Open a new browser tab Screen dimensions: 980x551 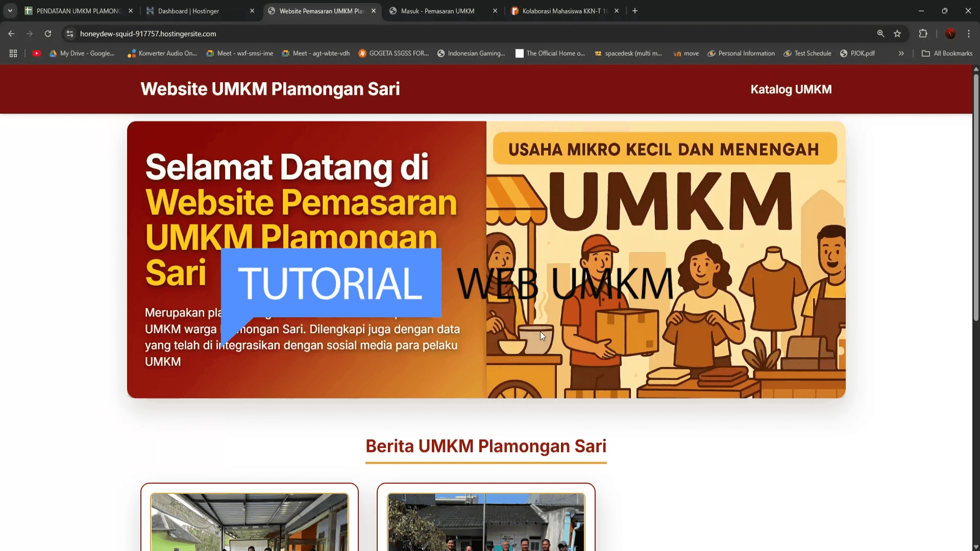(635, 11)
